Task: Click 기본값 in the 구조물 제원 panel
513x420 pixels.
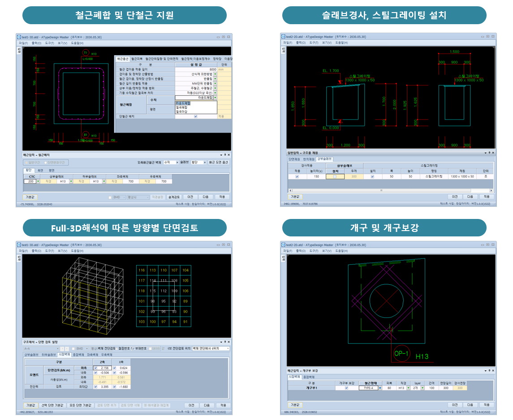Action: [295, 197]
